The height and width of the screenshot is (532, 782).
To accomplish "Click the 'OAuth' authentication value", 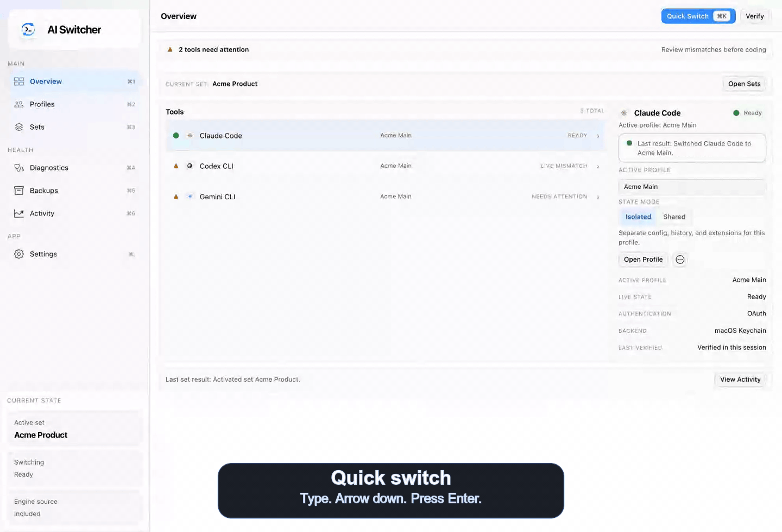I will (x=756, y=314).
